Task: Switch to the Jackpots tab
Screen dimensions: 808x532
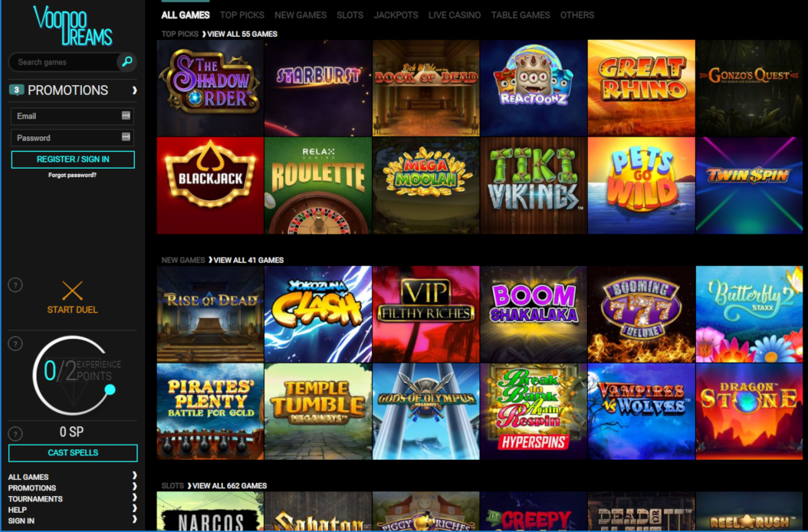Action: point(396,15)
